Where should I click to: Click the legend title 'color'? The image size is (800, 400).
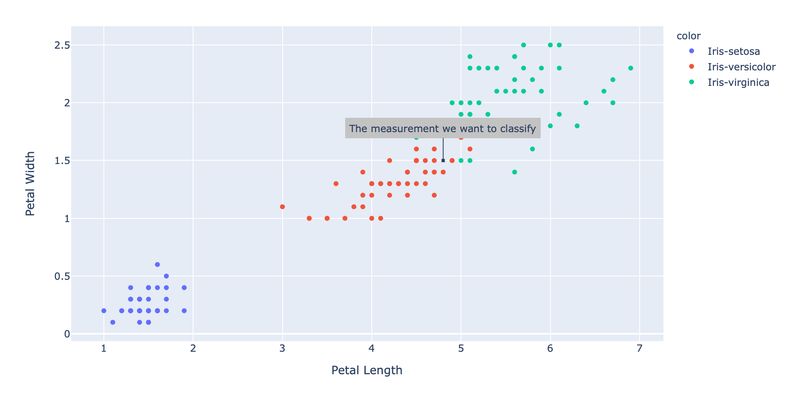pos(688,36)
